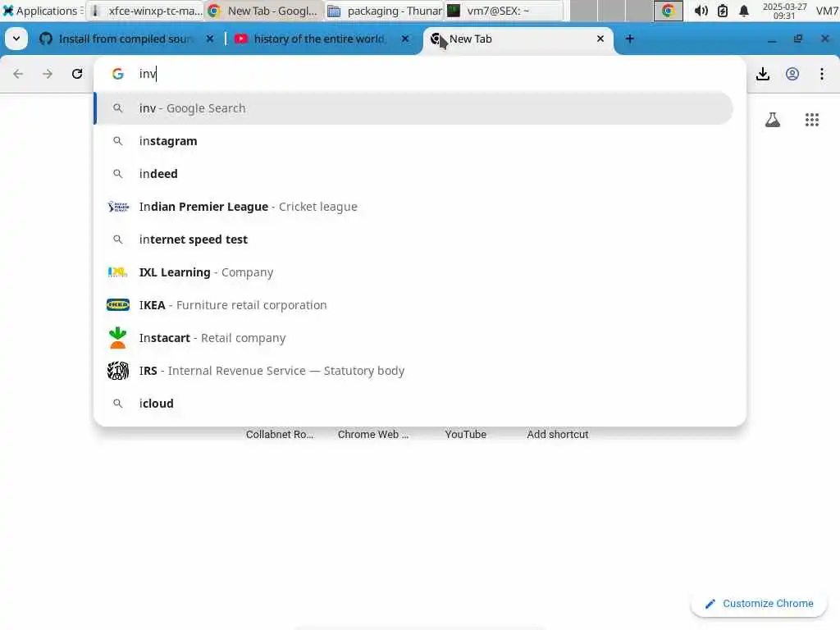
Task: Switch to vm7@SEX terminal taskbar window
Action: coord(504,11)
